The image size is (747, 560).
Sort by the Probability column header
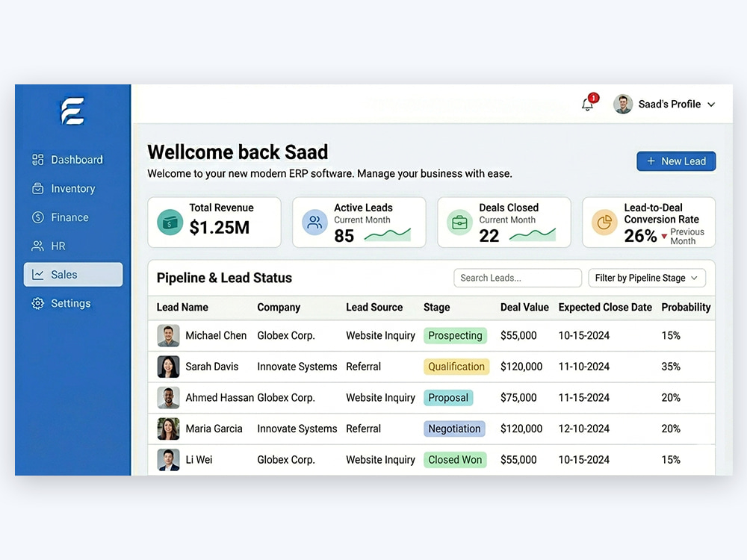pos(686,308)
